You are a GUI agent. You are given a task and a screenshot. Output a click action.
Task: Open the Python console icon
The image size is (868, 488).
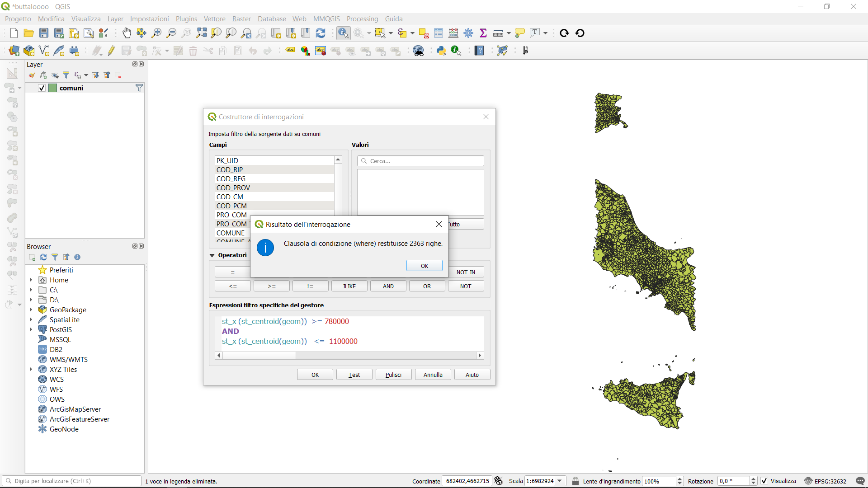[x=441, y=51]
